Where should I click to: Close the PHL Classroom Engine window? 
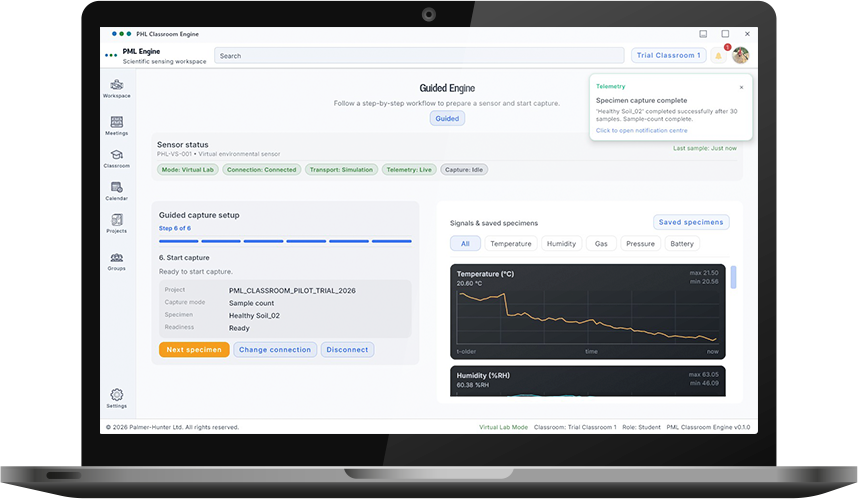tap(747, 34)
